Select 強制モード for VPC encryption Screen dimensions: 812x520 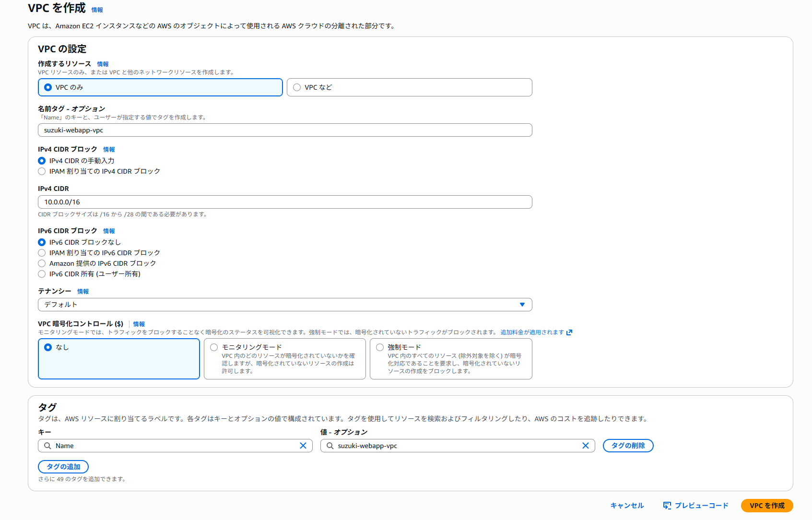tap(380, 347)
